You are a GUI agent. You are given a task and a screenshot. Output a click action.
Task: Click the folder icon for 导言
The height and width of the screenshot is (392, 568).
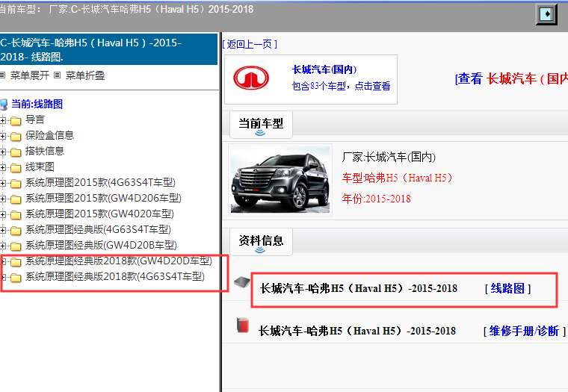(16, 120)
